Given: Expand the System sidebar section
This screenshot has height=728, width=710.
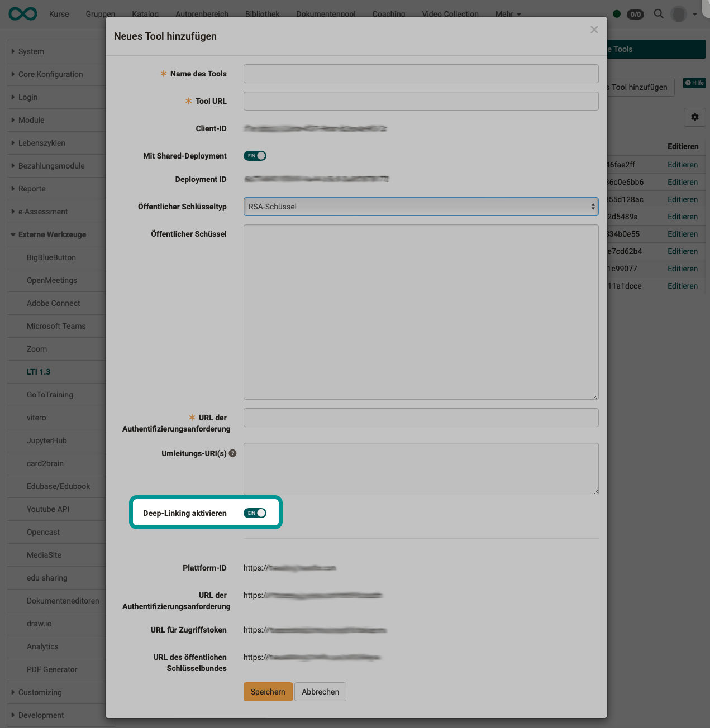Looking at the screenshot, I should [31, 51].
